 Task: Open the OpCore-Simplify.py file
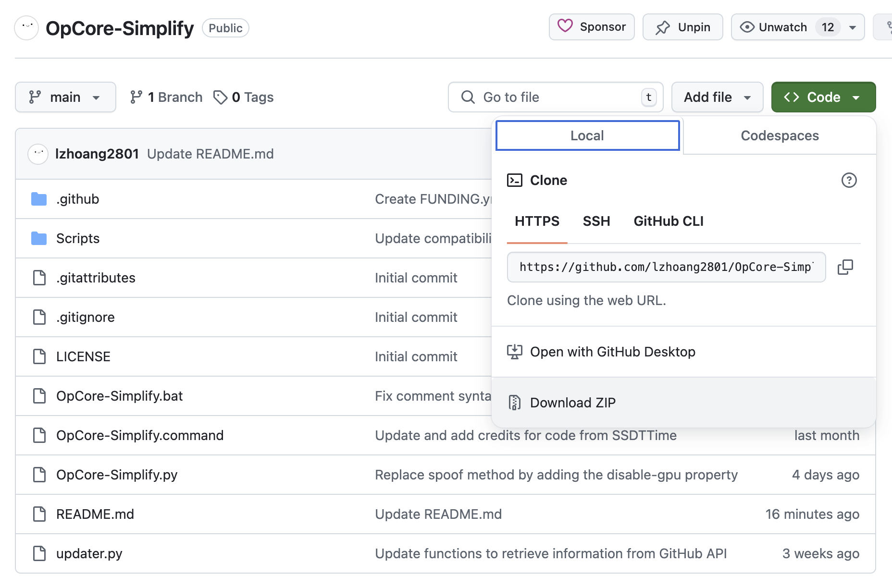click(x=117, y=475)
